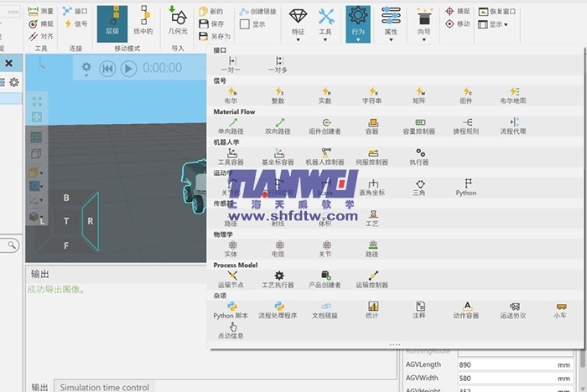The image size is (587, 392).
Task: Select the 伺服控制器 behavior icon
Action: coord(371,157)
